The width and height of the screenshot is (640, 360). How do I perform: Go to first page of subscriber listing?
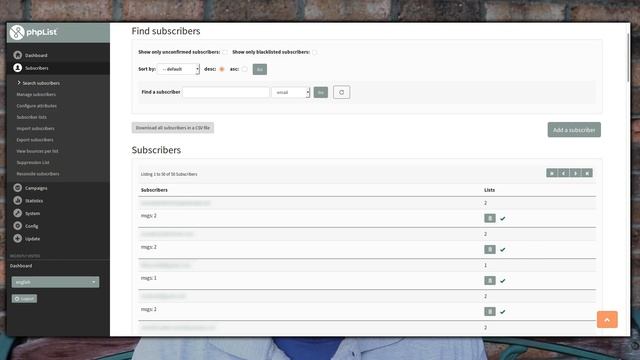coord(551,173)
